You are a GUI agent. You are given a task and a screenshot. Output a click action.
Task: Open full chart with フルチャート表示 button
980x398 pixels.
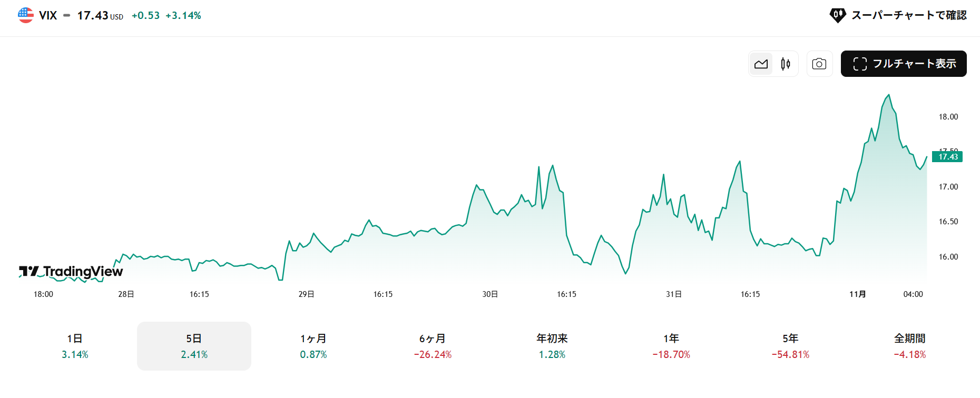coord(904,64)
